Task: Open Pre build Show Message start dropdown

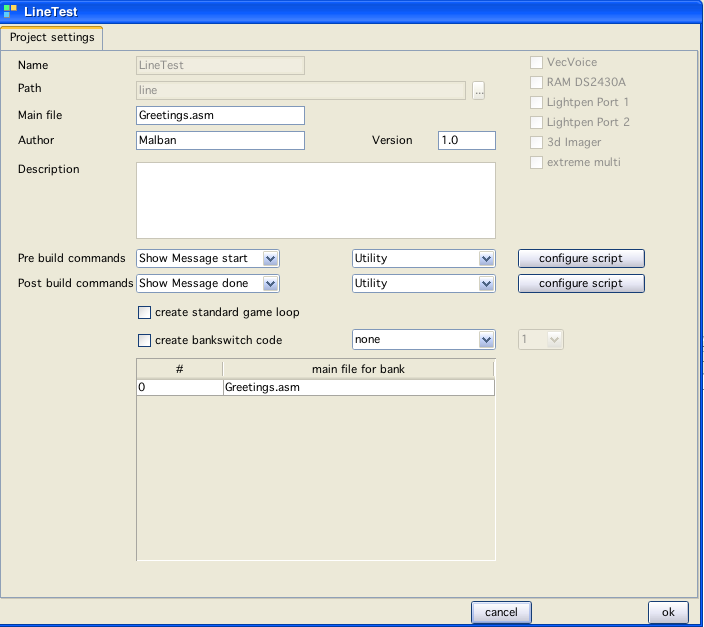Action: [x=270, y=258]
